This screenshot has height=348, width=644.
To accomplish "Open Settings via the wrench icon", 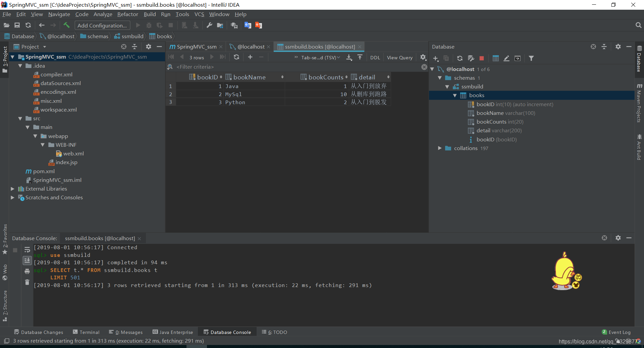I will [209, 25].
